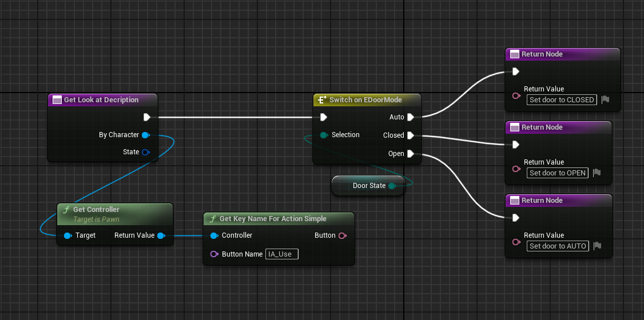Click Return Value pin beside Set door to OPEN
The image size is (644, 320).
coord(516,169)
